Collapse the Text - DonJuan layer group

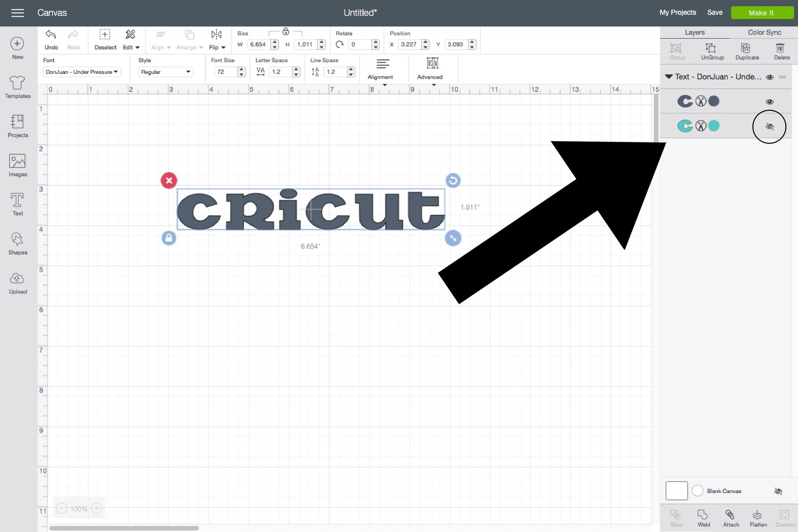[669, 76]
